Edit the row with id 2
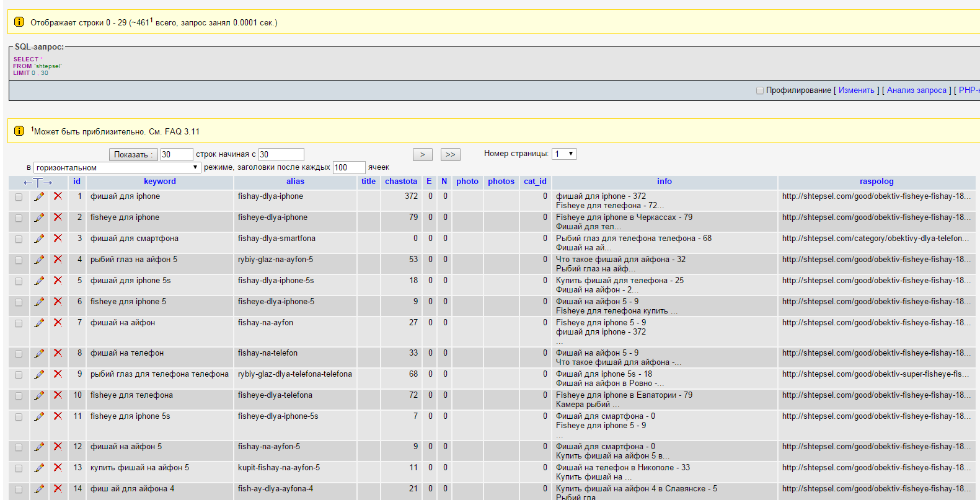The image size is (980, 500). [x=39, y=217]
